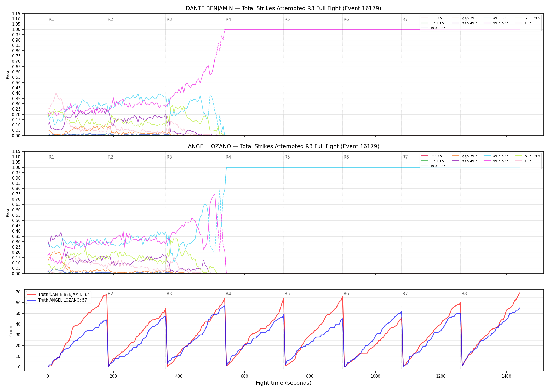Image resolution: width=549 pixels, height=392 pixels.
Task: Select '9.5-19.5' legend entry in Angel Lozano chart
Action: pyautogui.click(x=432, y=161)
